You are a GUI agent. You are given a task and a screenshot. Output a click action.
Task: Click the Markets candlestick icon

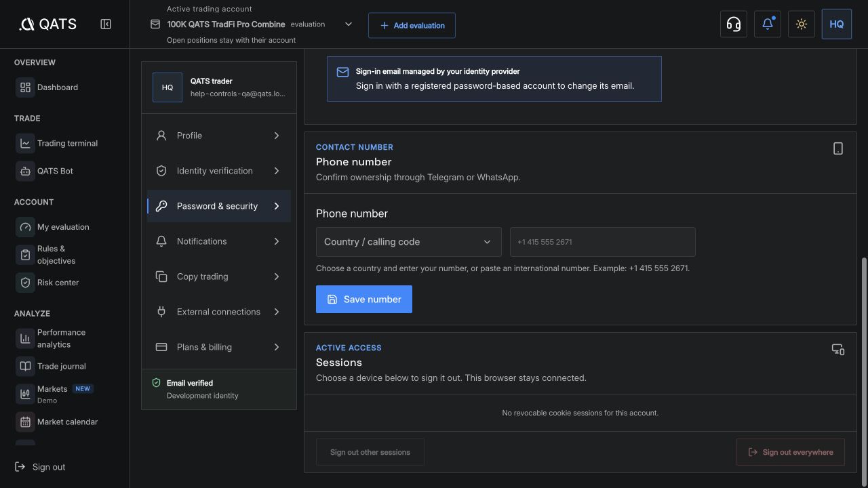[25, 394]
